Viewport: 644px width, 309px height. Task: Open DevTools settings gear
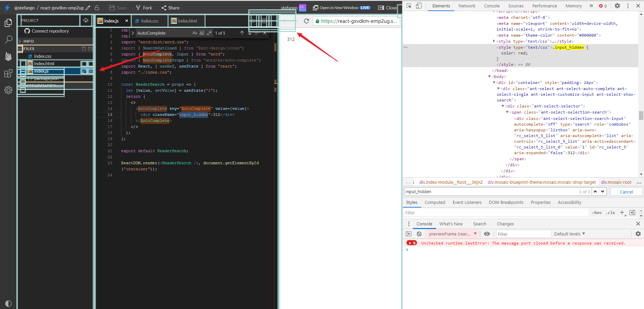(x=617, y=6)
